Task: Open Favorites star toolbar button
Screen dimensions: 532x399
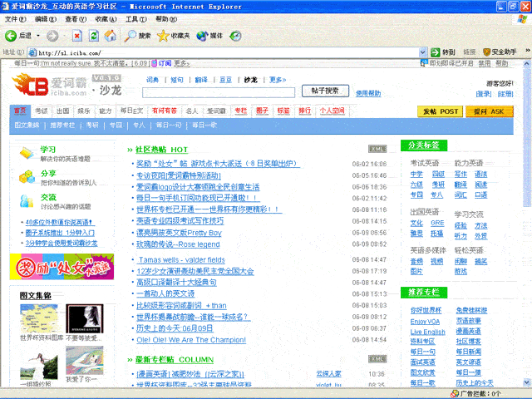Action: point(174,36)
